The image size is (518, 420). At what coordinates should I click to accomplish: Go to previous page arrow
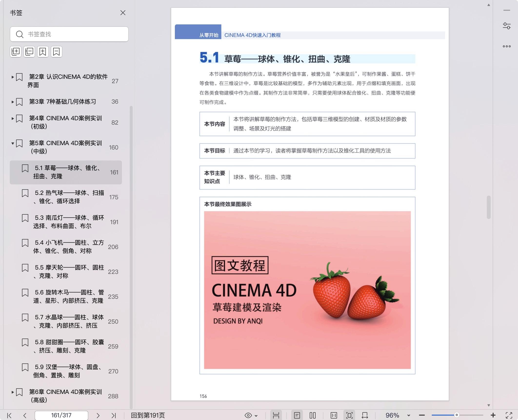[25, 415]
